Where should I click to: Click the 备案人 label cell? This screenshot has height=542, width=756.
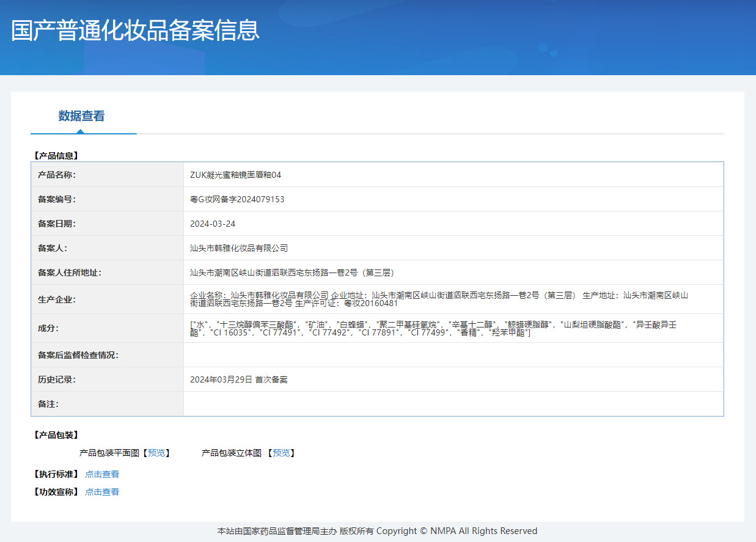tap(108, 248)
